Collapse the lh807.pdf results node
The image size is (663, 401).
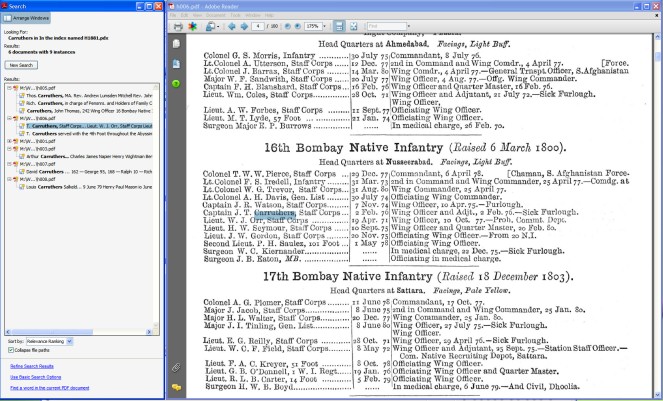[9, 164]
